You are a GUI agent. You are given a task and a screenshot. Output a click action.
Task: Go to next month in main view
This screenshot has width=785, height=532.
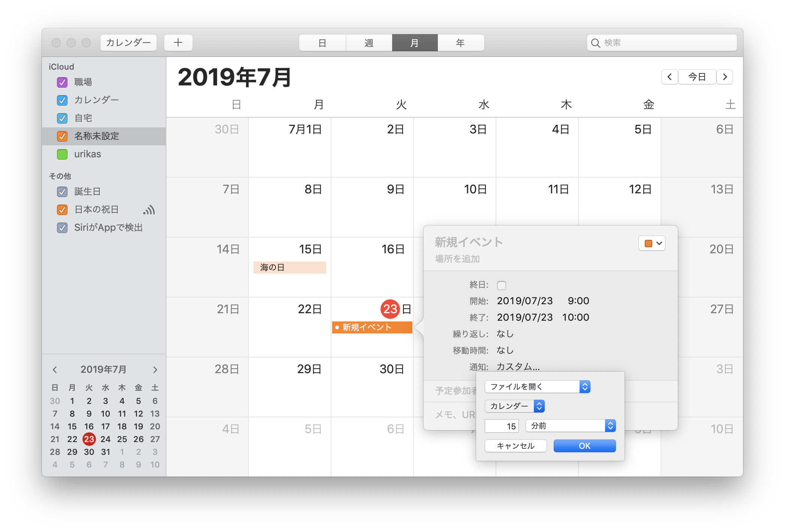click(x=725, y=77)
